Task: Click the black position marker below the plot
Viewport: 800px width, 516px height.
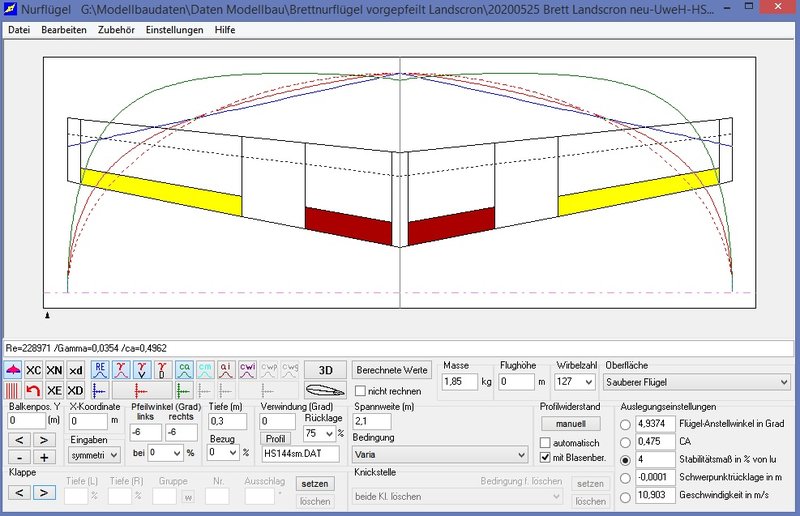Action: tap(47, 315)
